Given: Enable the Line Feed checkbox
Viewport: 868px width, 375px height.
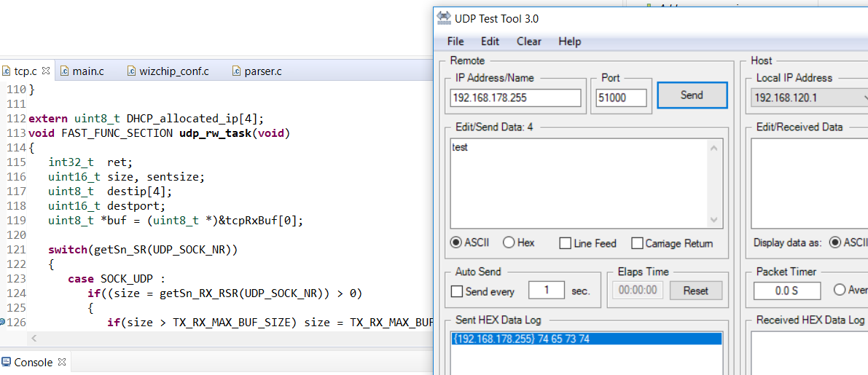Looking at the screenshot, I should click(588, 243).
